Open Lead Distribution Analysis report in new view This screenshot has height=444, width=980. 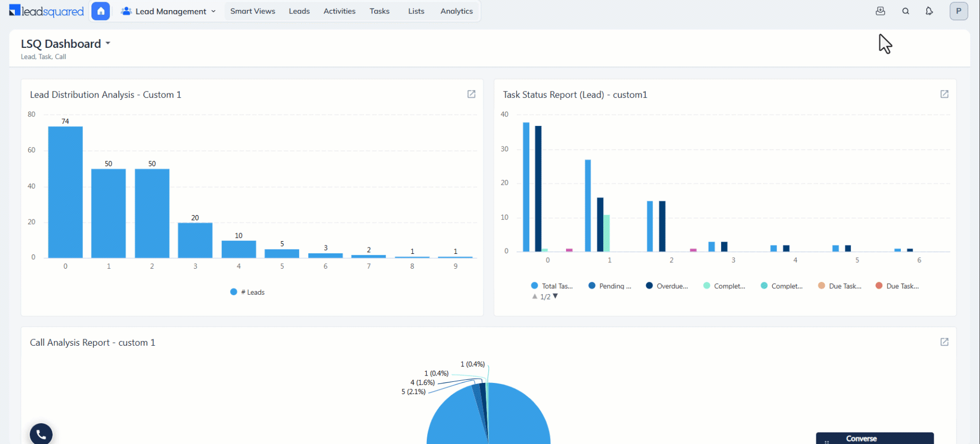pos(471,94)
